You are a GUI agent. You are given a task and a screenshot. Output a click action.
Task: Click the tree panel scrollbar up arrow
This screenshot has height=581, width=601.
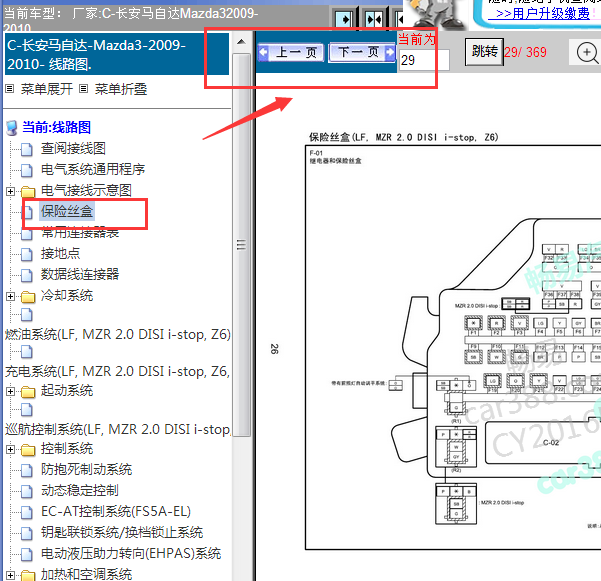tap(241, 42)
